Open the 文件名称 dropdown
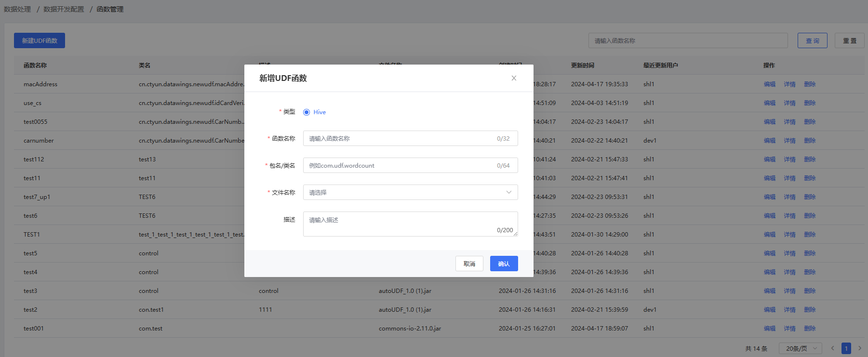 click(x=410, y=192)
